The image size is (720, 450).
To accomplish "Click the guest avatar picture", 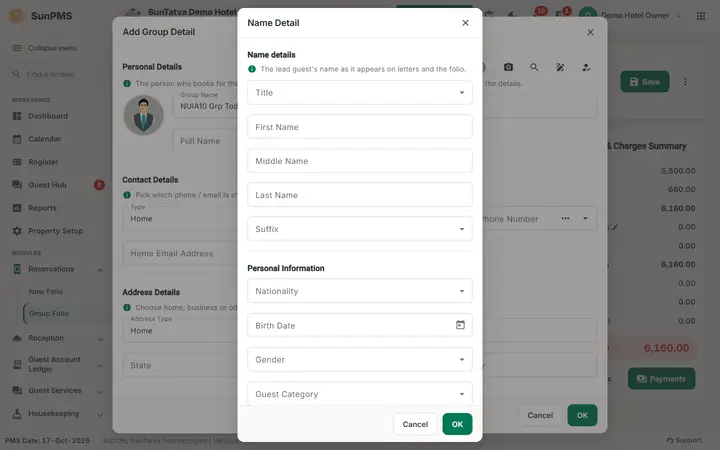I will pos(144,115).
